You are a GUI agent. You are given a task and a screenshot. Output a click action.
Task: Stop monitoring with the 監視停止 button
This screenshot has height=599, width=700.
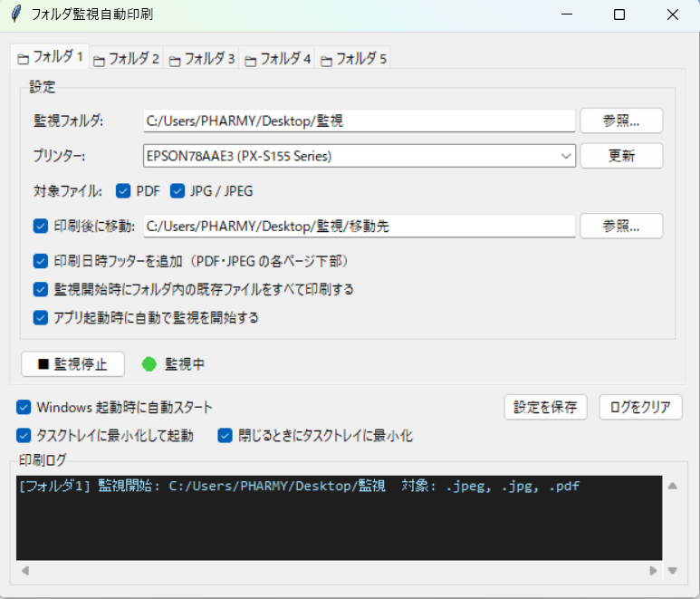[x=72, y=364]
